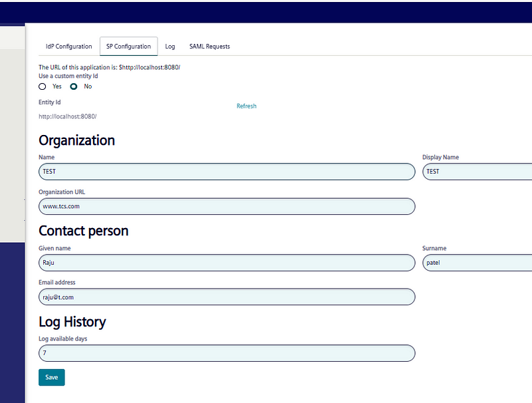The width and height of the screenshot is (532, 403).
Task: Click the Log History heading
Action: click(x=72, y=322)
